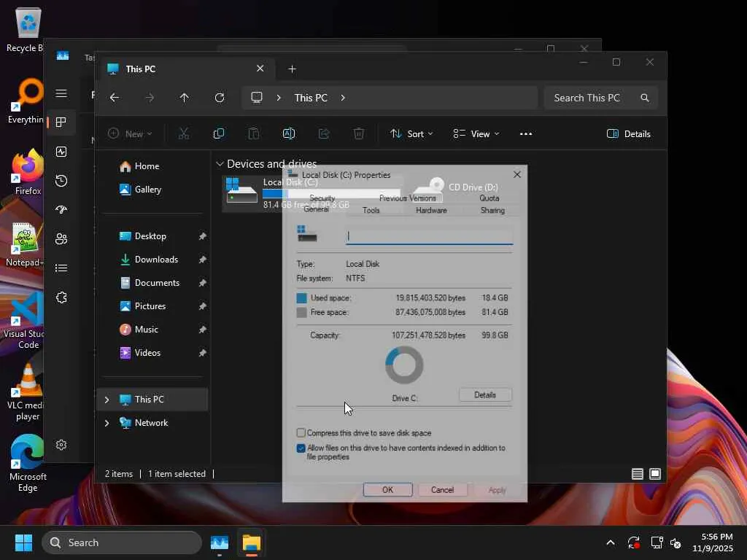Open Task Manager Users page icon
The image size is (747, 560).
pos(61,238)
